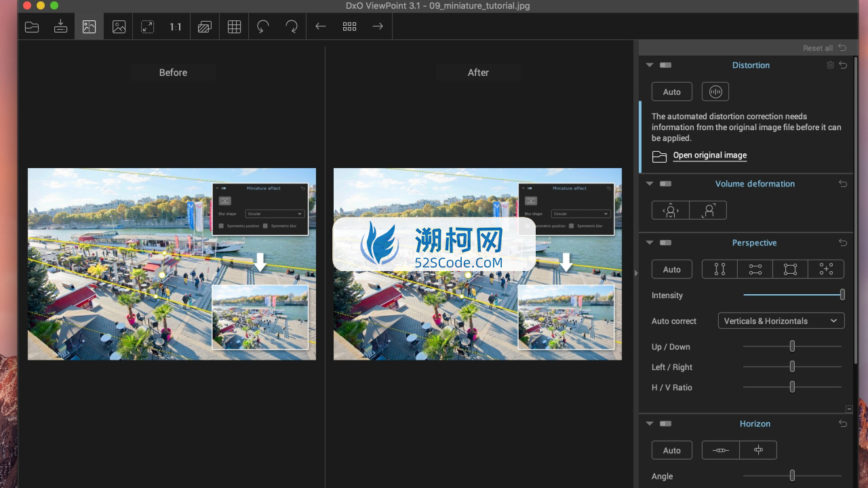Toggle the grid overlay toolbar icon
868x488 pixels.
coord(234,27)
